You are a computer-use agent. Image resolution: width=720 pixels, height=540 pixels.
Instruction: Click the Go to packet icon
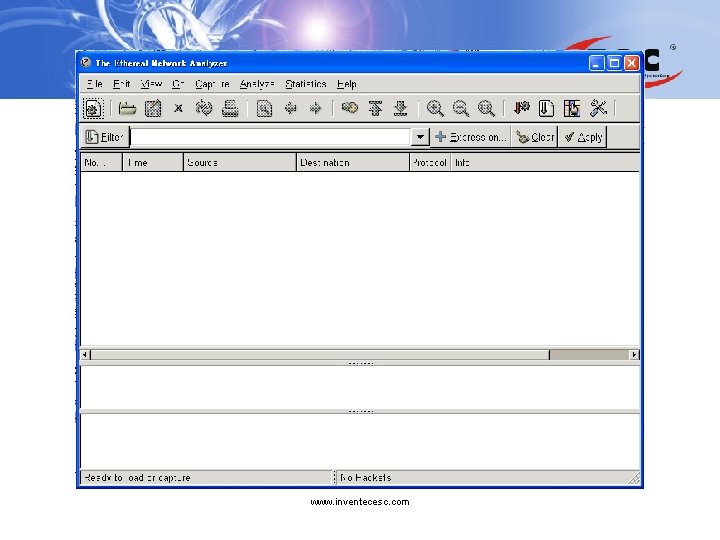pos(350,108)
